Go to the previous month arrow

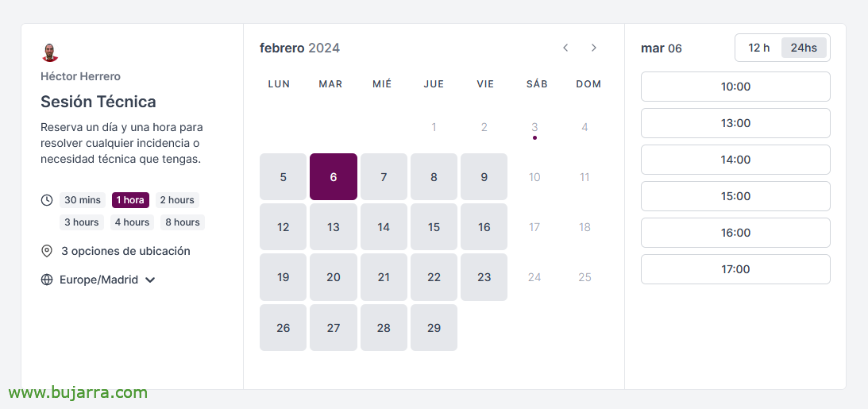point(565,48)
